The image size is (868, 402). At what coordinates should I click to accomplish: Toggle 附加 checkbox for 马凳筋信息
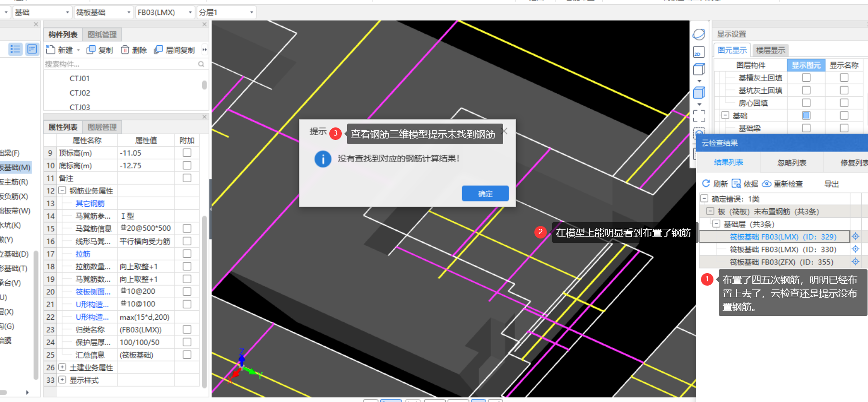click(x=187, y=228)
